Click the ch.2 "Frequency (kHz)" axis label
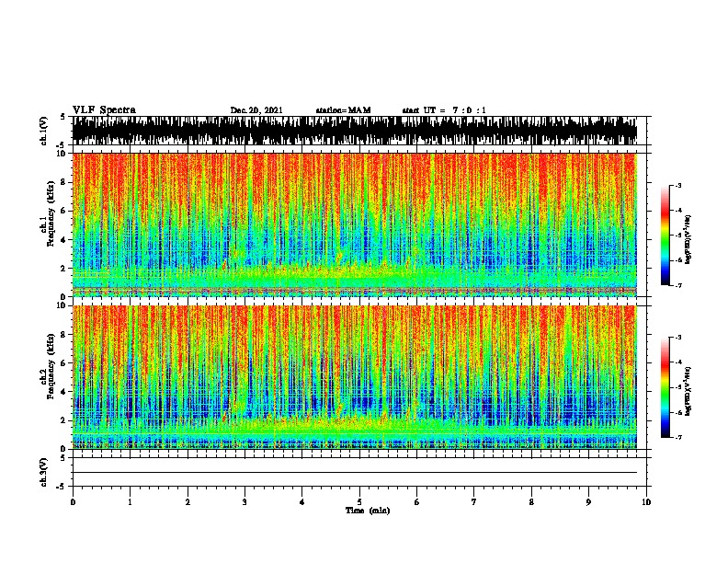 coord(51,366)
